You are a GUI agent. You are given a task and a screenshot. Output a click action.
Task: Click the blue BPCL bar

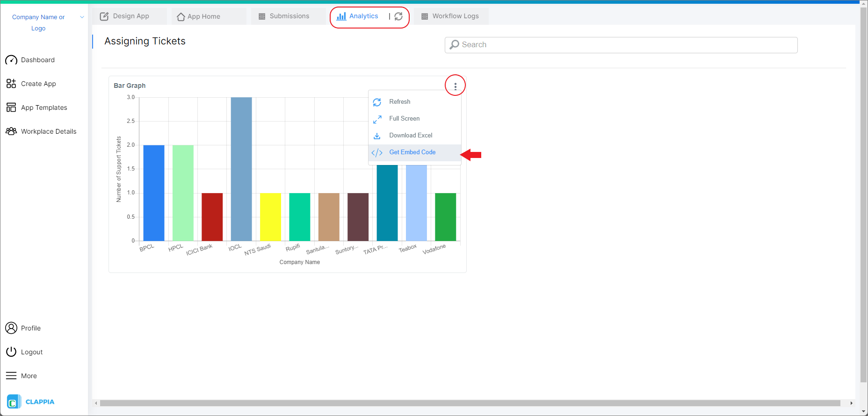coord(154,193)
